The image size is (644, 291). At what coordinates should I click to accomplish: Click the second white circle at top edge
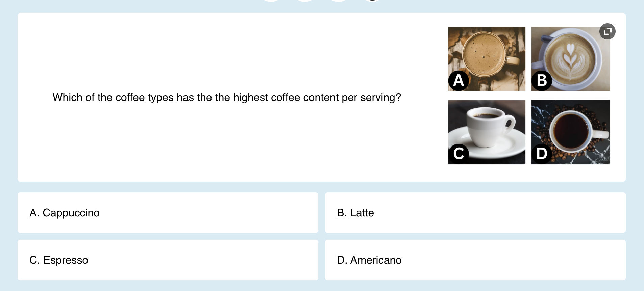(304, 1)
